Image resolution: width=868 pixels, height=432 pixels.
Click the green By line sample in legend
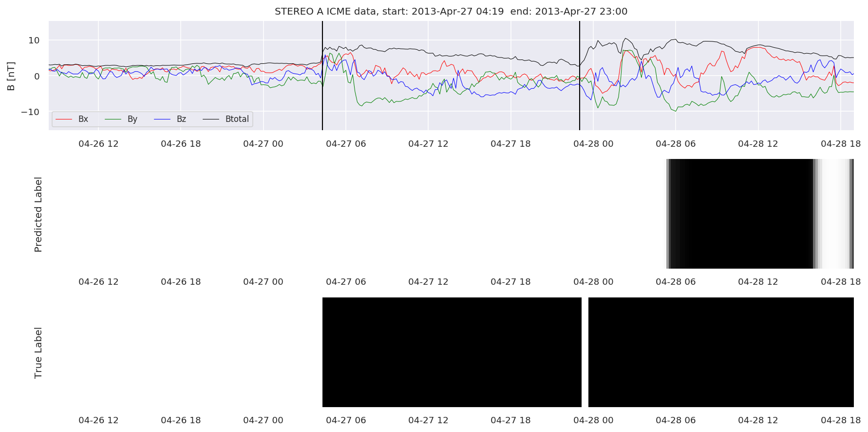pos(113,119)
